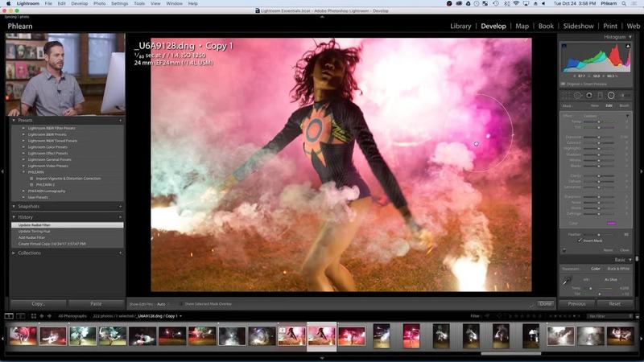Select the Red Eye Correction tool icon

point(589,95)
